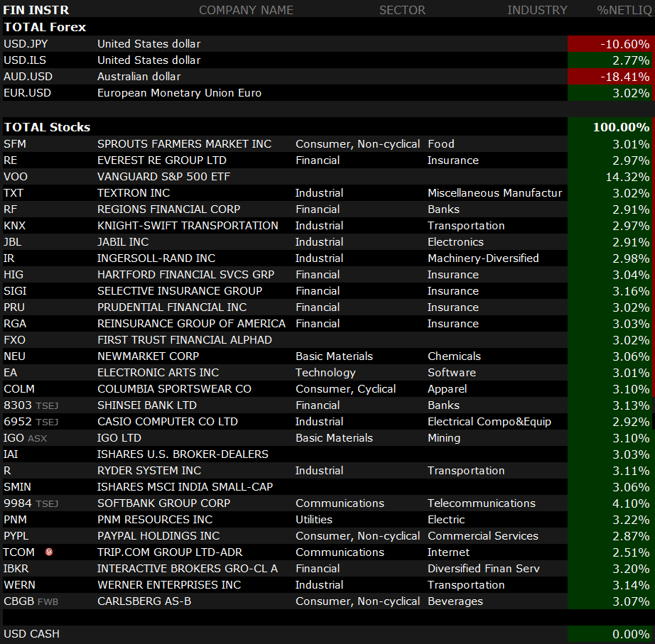Select PAYPAL HOLDINGS INC

click(x=158, y=536)
